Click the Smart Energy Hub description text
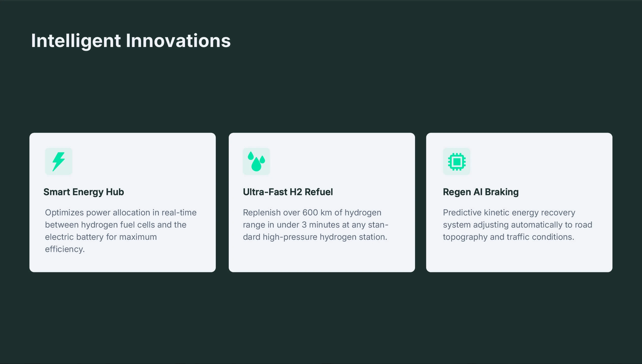This screenshot has height=364, width=642. (x=121, y=231)
